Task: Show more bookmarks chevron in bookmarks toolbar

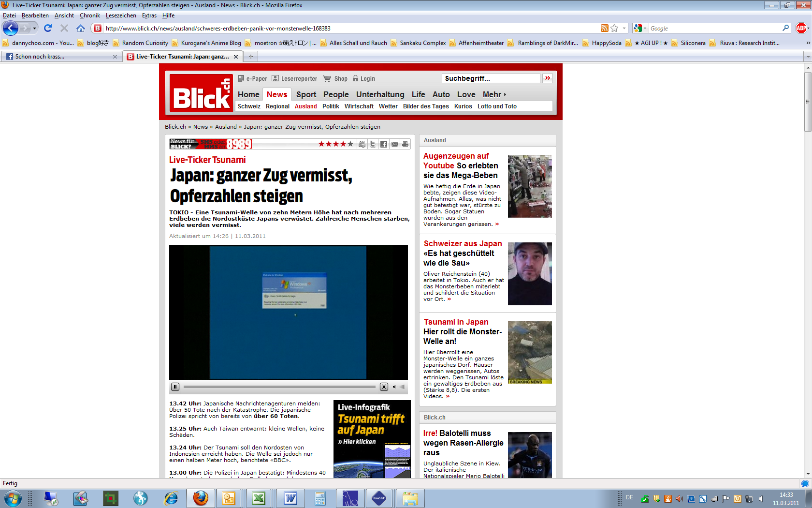Action: 808,43
